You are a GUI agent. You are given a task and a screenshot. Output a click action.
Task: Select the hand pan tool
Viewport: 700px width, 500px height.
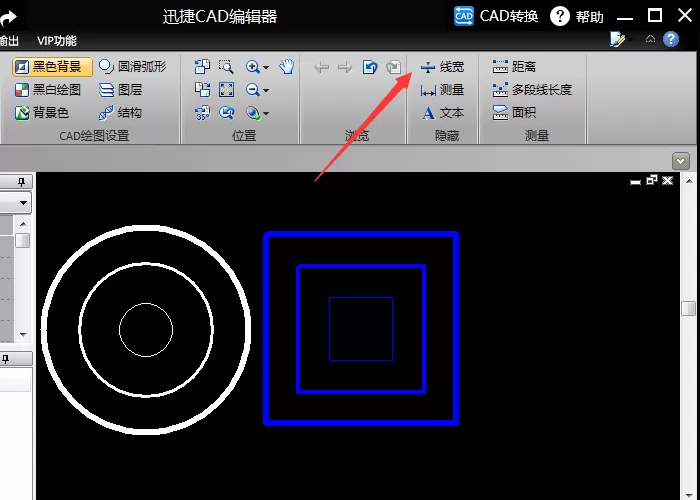tap(287, 67)
